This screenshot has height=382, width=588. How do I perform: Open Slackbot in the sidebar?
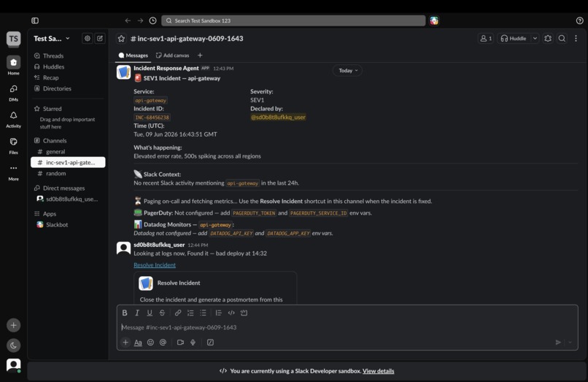(x=57, y=225)
